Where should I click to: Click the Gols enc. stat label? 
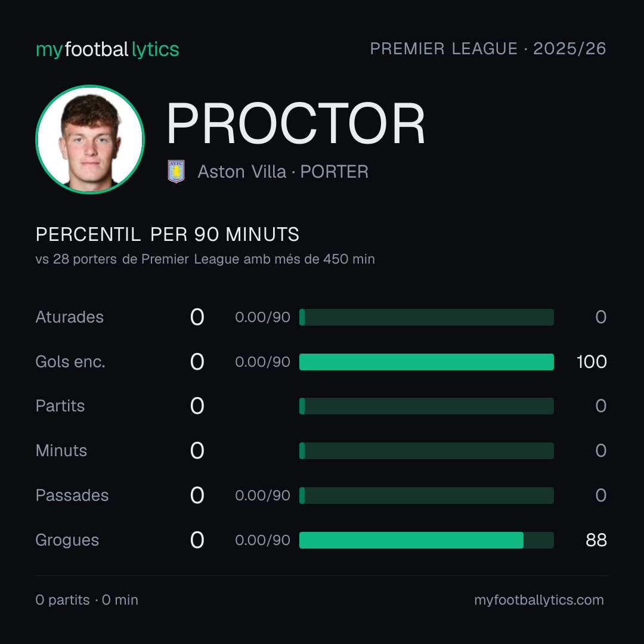(70, 362)
